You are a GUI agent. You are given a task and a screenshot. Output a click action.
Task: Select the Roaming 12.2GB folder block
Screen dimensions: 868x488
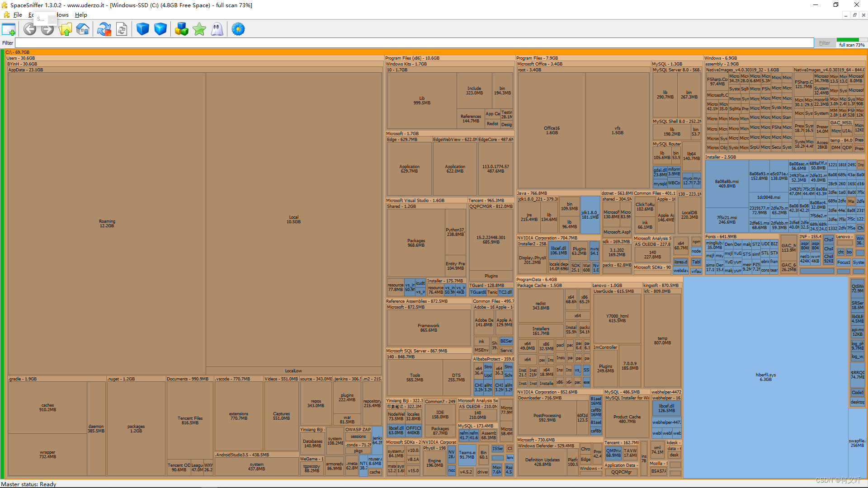click(107, 223)
